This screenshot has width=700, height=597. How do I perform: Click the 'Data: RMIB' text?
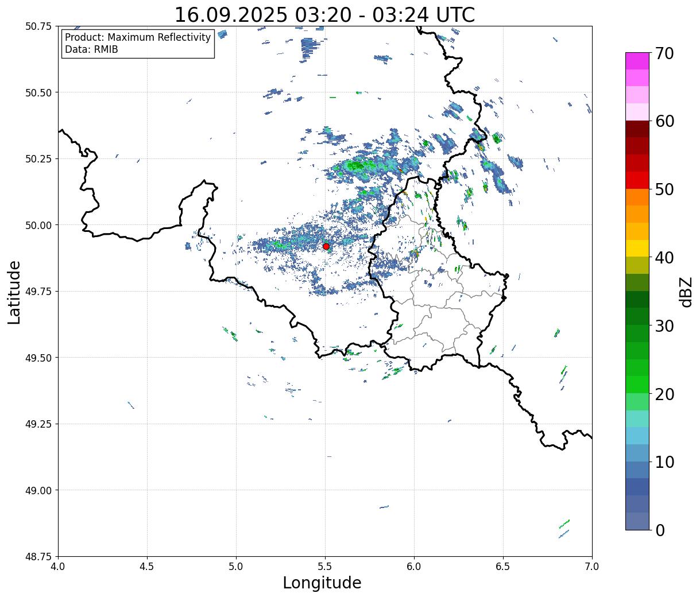[91, 49]
